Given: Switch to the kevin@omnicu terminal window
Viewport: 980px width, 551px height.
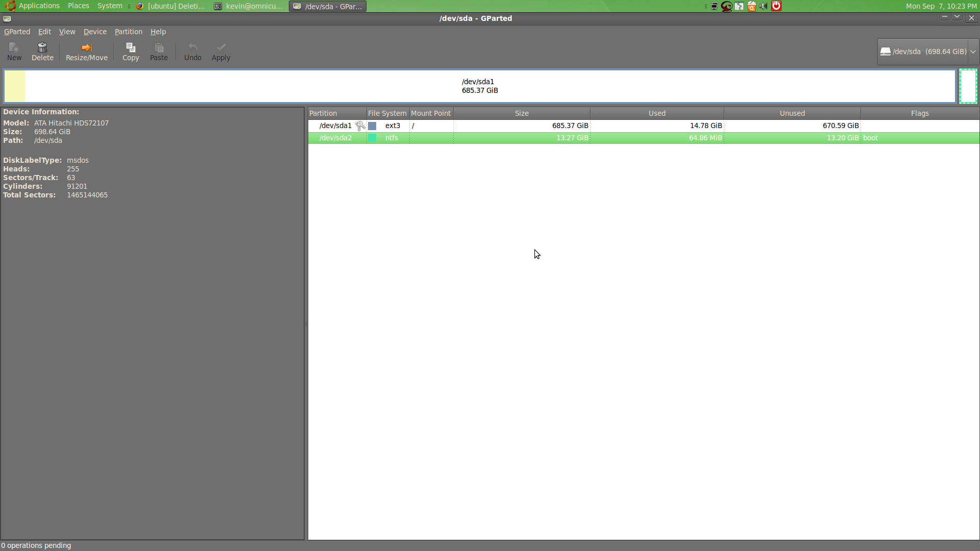Looking at the screenshot, I should point(249,6).
